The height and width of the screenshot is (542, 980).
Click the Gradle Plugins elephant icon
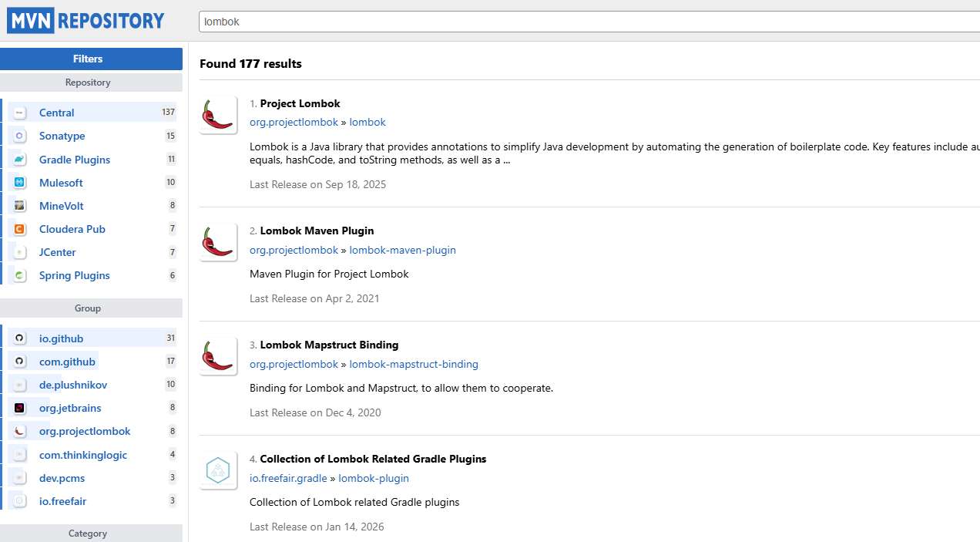click(20, 160)
